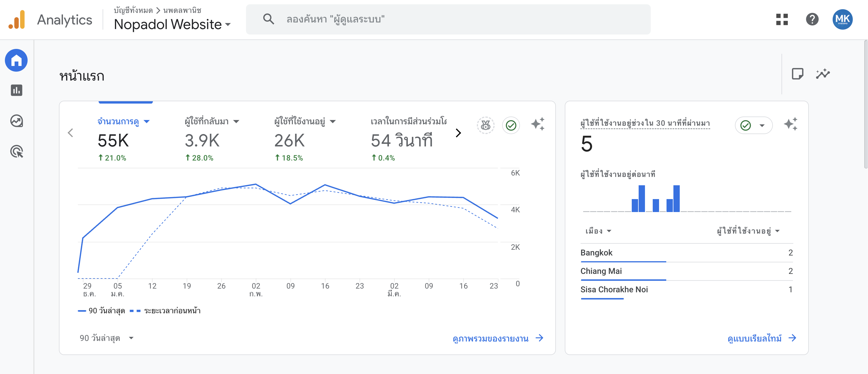Click the customize note icon beside insights
The image size is (868, 374).
click(797, 74)
